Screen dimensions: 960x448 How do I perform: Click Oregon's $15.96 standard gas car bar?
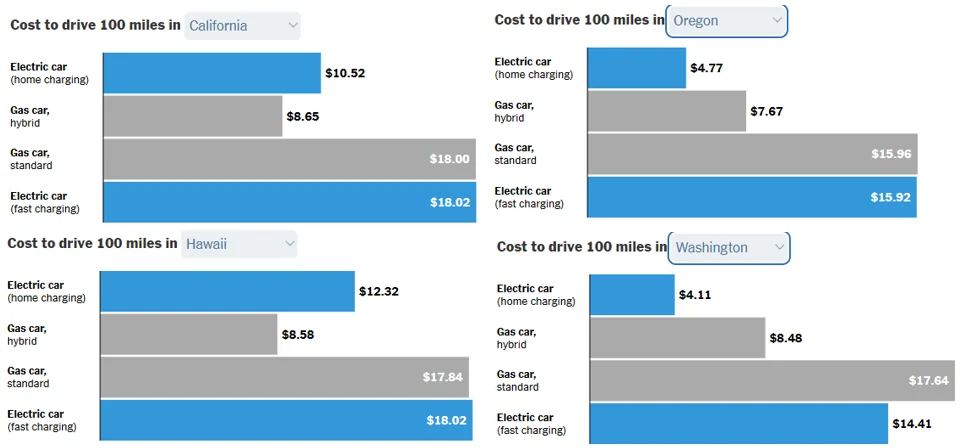tap(752, 154)
